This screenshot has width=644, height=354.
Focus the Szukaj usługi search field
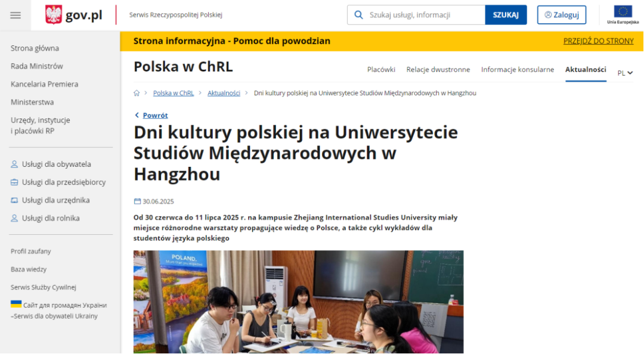(423, 15)
